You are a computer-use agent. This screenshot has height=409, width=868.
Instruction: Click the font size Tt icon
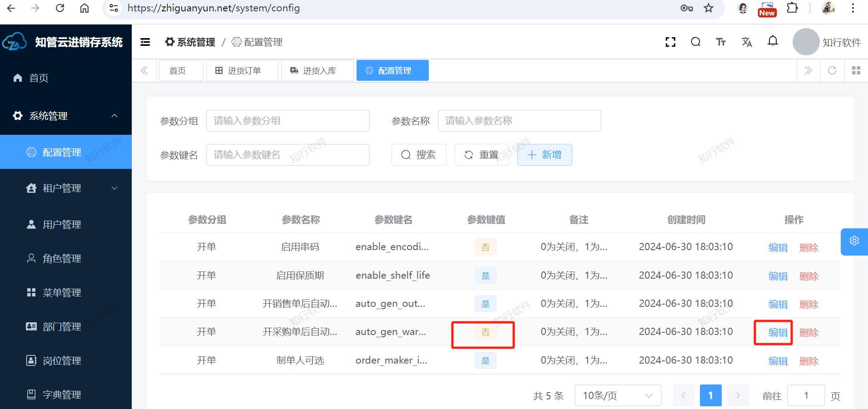pos(721,42)
